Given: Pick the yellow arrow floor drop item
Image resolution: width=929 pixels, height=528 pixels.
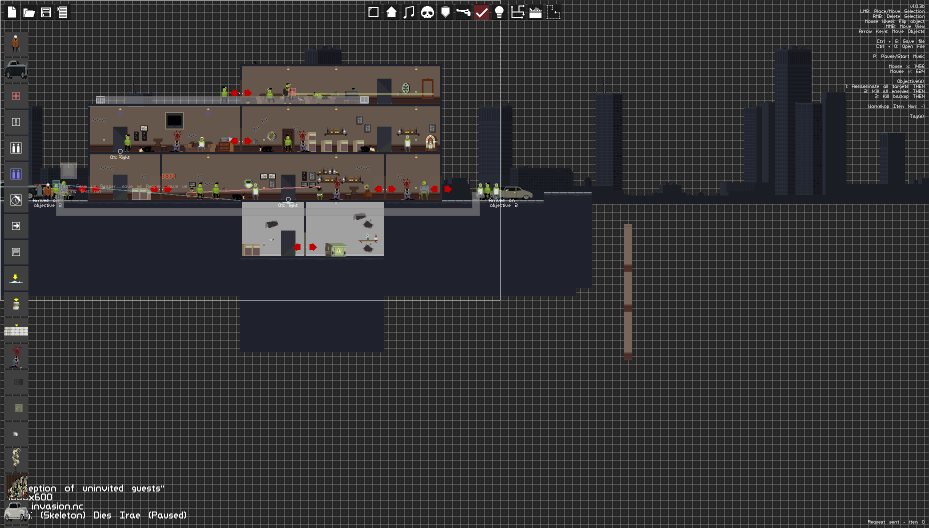Looking at the screenshot, I should (x=16, y=278).
